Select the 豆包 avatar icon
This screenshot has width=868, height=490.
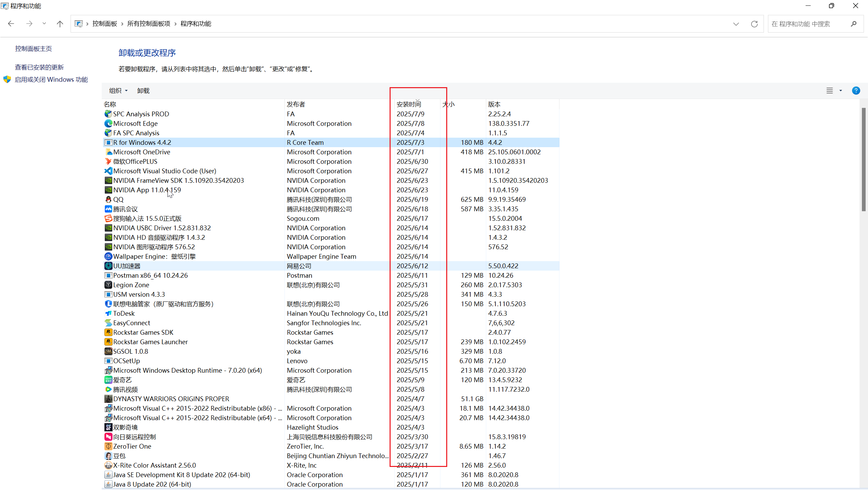(x=108, y=456)
